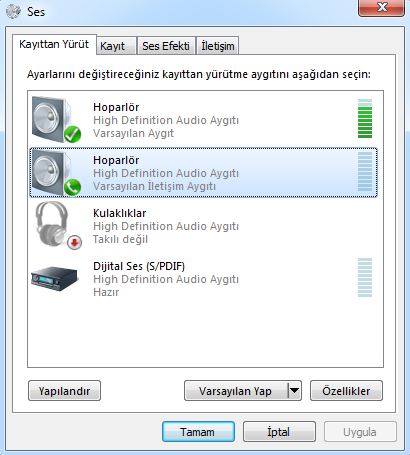Click the red down-arrow badge on the headphones
This screenshot has width=410, height=455.
click(74, 242)
